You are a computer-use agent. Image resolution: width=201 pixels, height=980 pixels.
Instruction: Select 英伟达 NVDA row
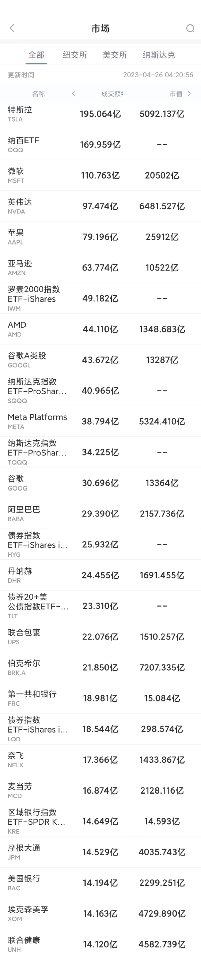(x=100, y=206)
